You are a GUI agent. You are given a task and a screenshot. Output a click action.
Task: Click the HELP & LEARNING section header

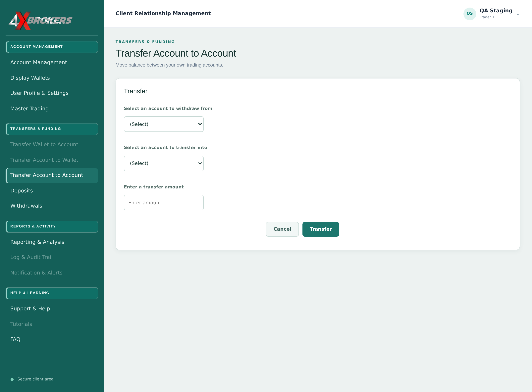coord(52,293)
